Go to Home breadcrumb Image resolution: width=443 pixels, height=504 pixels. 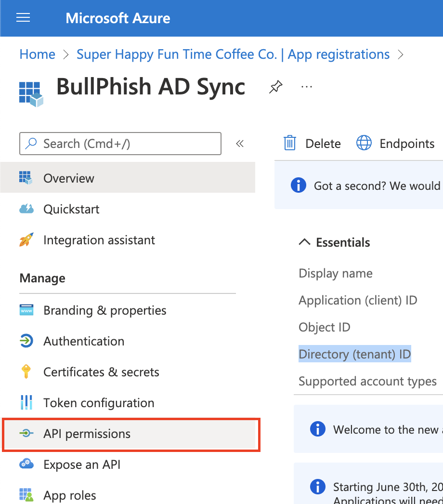[37, 54]
